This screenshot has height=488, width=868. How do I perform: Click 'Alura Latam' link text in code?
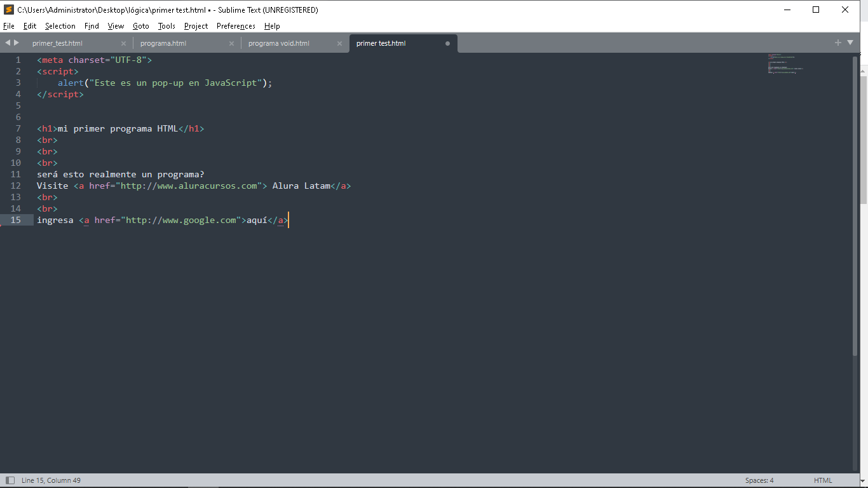point(302,186)
